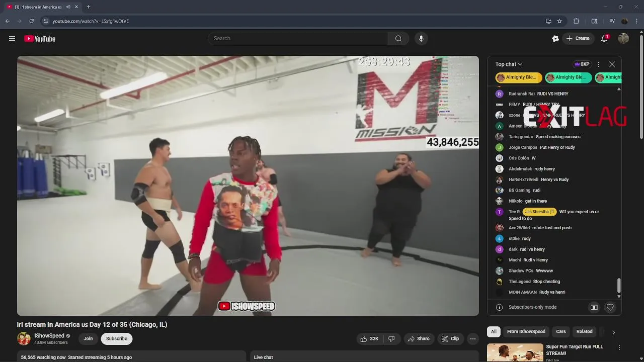Click the live chat scrollbar thumb

click(619, 285)
